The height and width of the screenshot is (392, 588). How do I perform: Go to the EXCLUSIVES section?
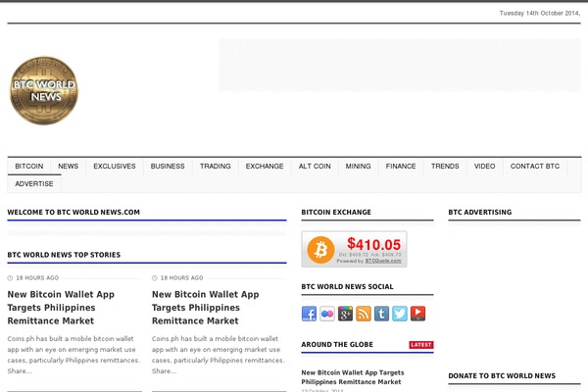[x=115, y=167]
